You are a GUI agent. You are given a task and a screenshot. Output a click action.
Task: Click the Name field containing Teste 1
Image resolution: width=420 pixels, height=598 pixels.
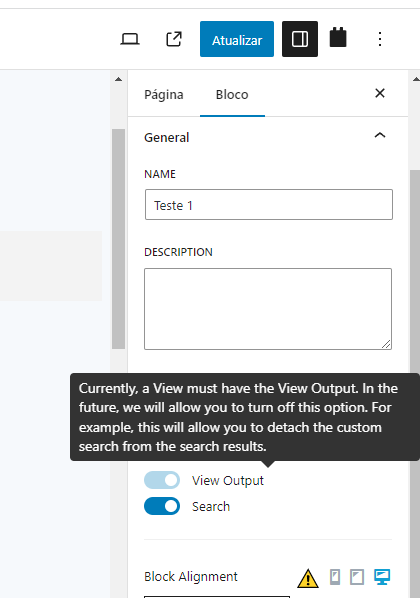click(269, 205)
